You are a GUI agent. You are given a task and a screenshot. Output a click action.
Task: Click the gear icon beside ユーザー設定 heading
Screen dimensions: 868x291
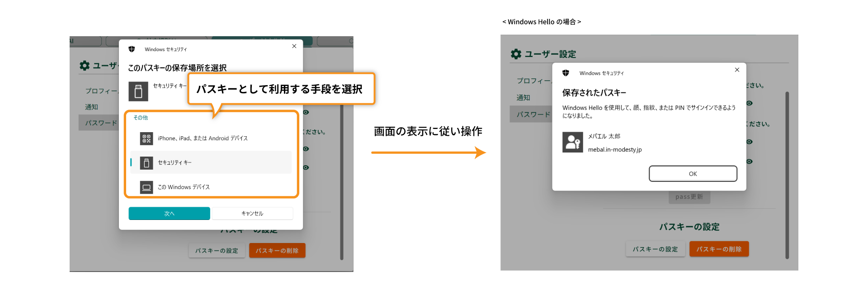tap(516, 54)
